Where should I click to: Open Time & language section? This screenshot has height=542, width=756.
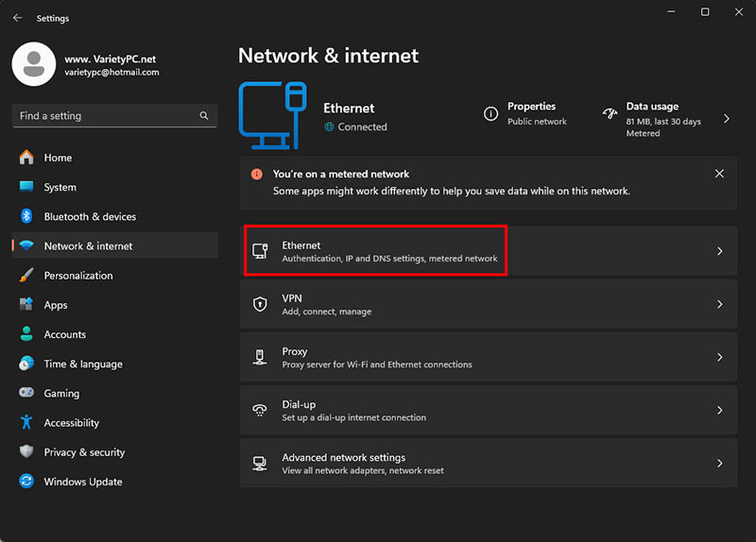coord(114,364)
